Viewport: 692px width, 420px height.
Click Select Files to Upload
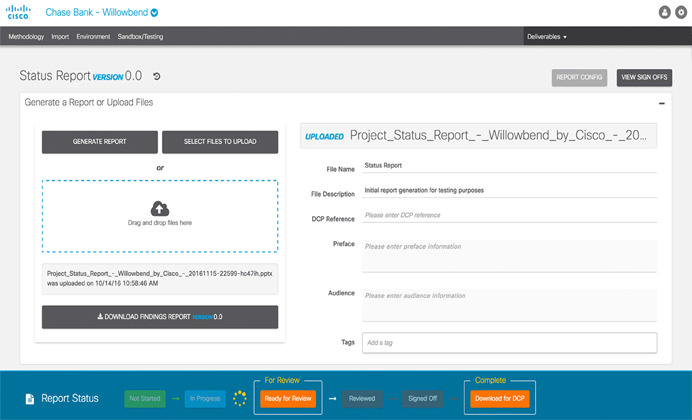[x=220, y=142]
